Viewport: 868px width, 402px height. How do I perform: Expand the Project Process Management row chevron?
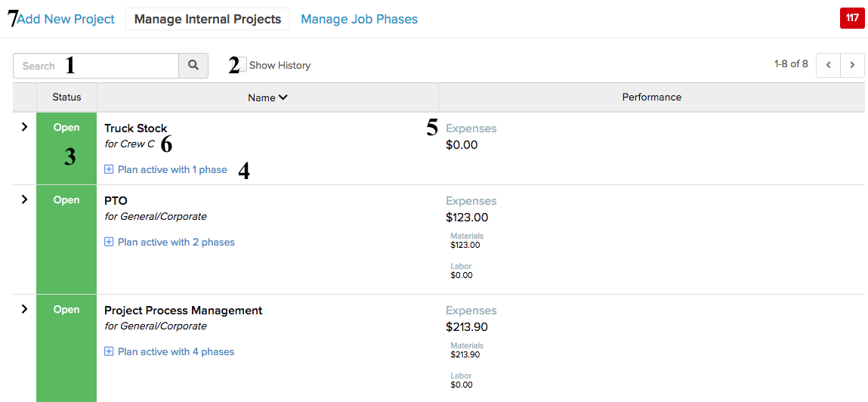24,309
